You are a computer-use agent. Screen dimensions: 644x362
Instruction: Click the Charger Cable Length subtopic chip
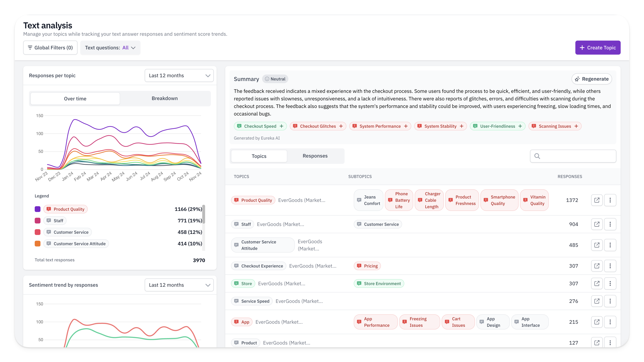coord(429,200)
